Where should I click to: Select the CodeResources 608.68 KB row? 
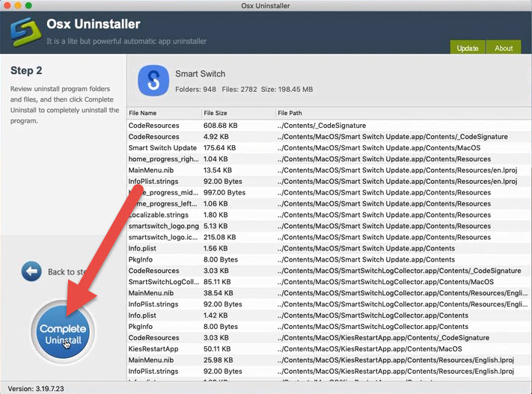tap(329, 126)
